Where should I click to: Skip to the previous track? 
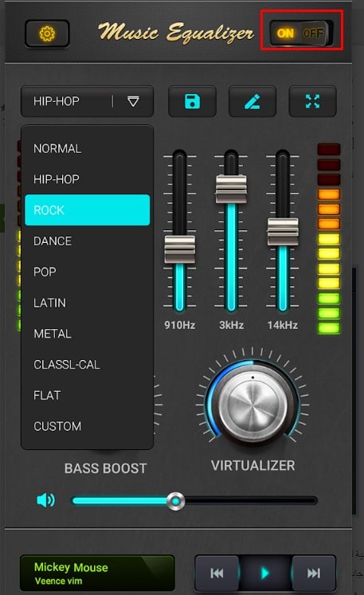(217, 573)
